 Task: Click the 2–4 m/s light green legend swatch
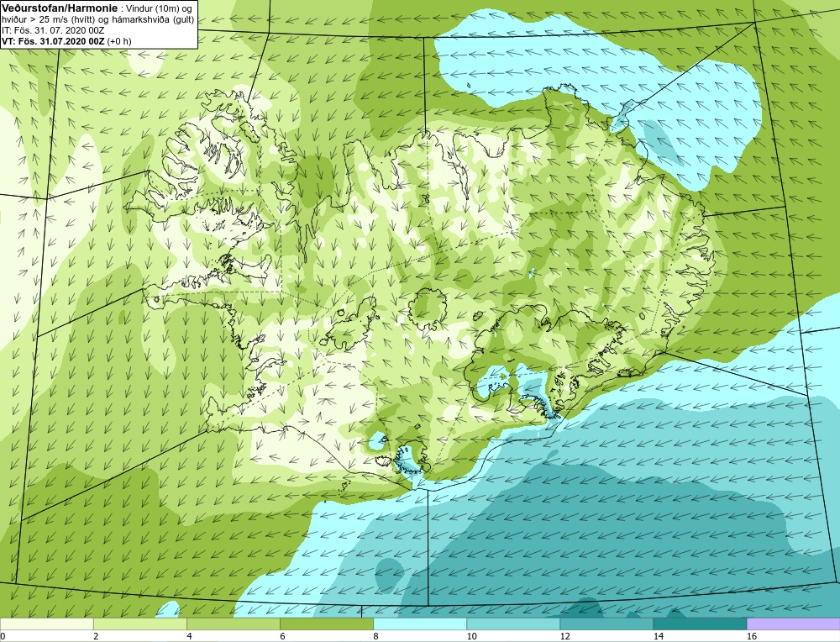tap(139, 624)
